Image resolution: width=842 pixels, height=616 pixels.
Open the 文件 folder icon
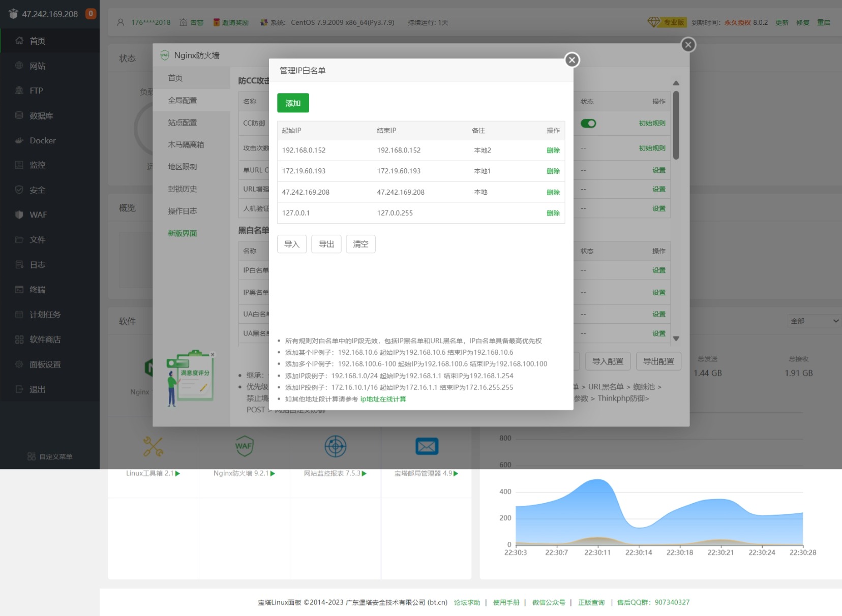tap(19, 239)
